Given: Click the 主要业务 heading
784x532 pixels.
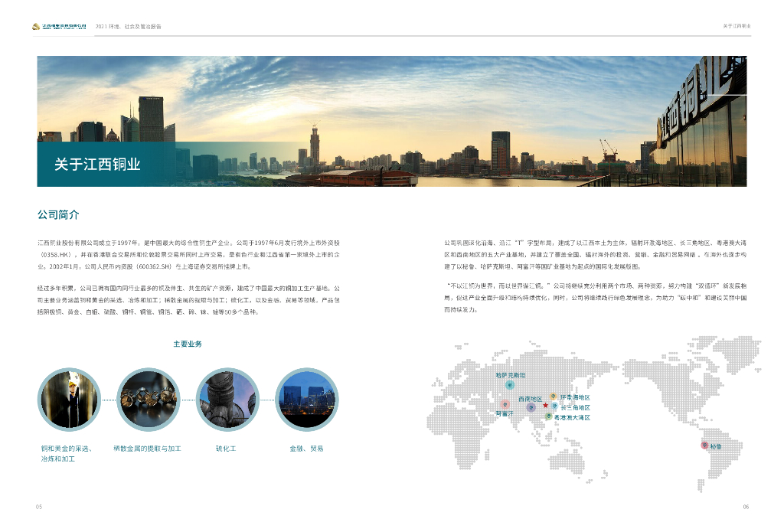Looking at the screenshot, I should tap(188, 344).
